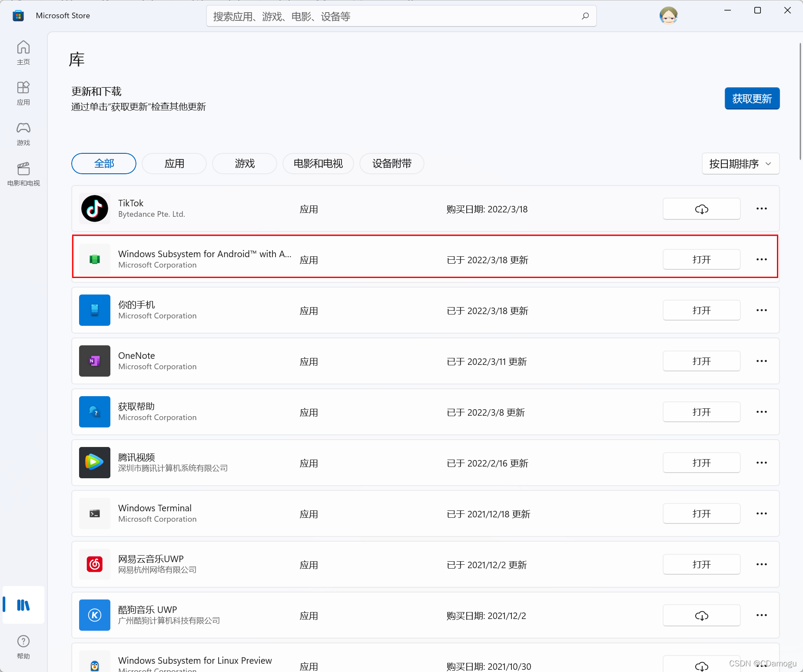The width and height of the screenshot is (803, 672).
Task: Click the 获取帮助 app icon
Action: click(95, 412)
